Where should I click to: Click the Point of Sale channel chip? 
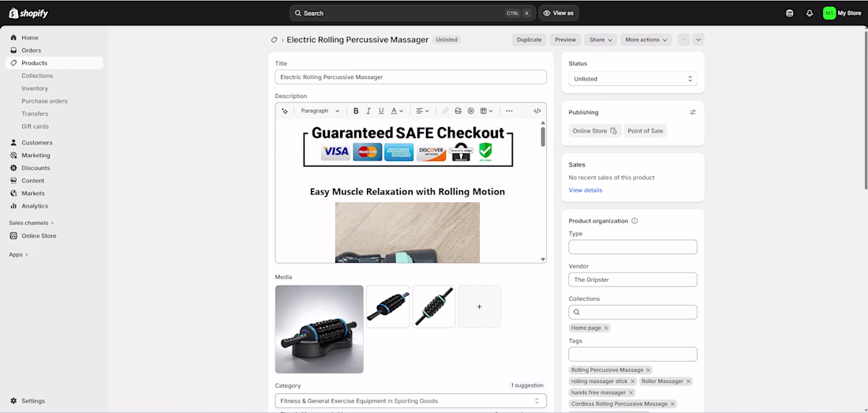point(645,131)
